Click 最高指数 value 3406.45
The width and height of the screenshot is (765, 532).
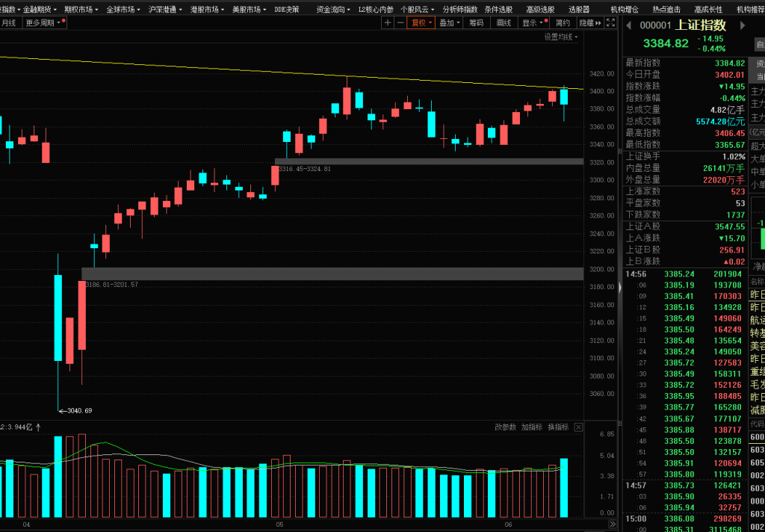coord(730,133)
